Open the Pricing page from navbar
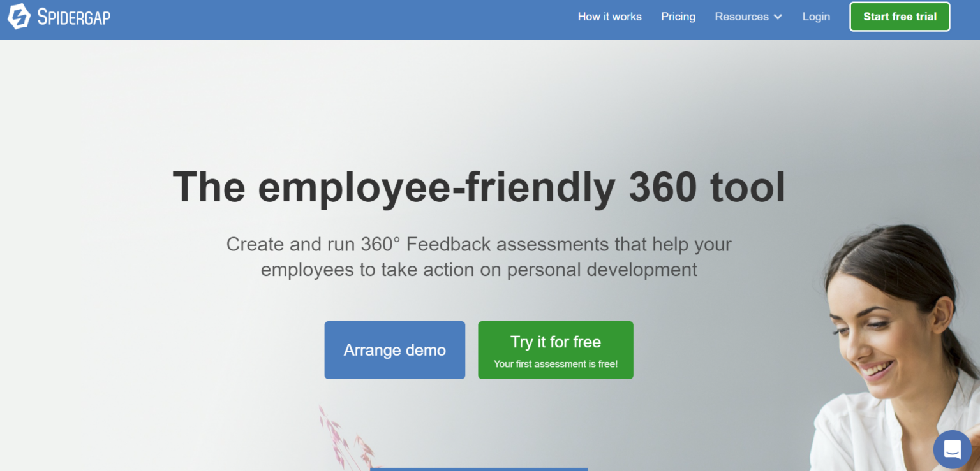Viewport: 980px width, 471px height. pos(678,17)
